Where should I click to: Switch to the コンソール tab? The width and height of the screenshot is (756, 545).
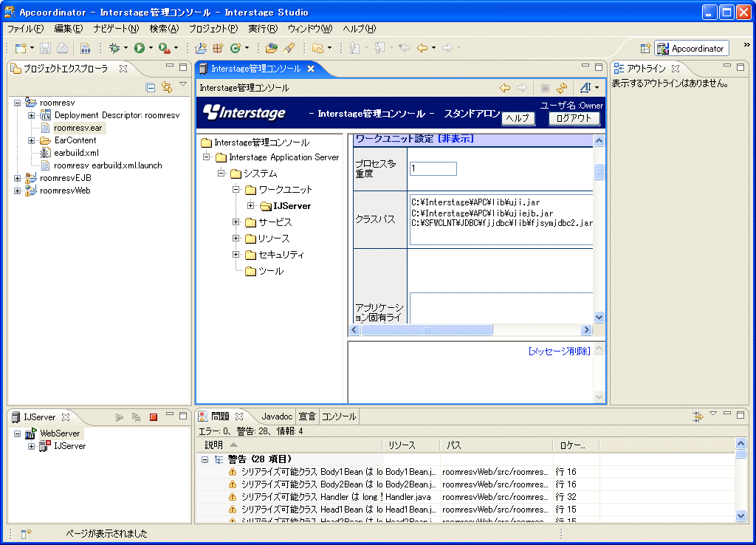click(338, 417)
